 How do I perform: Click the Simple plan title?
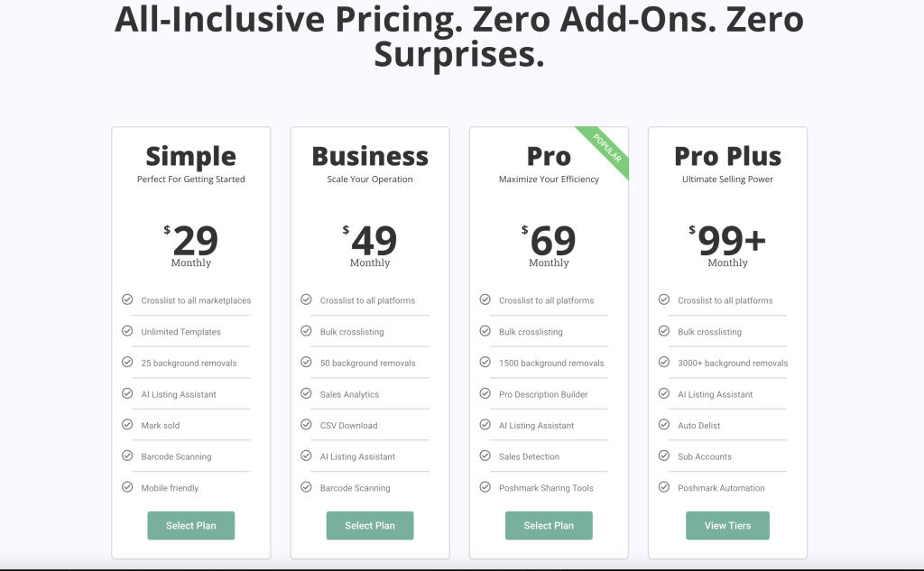tap(190, 156)
